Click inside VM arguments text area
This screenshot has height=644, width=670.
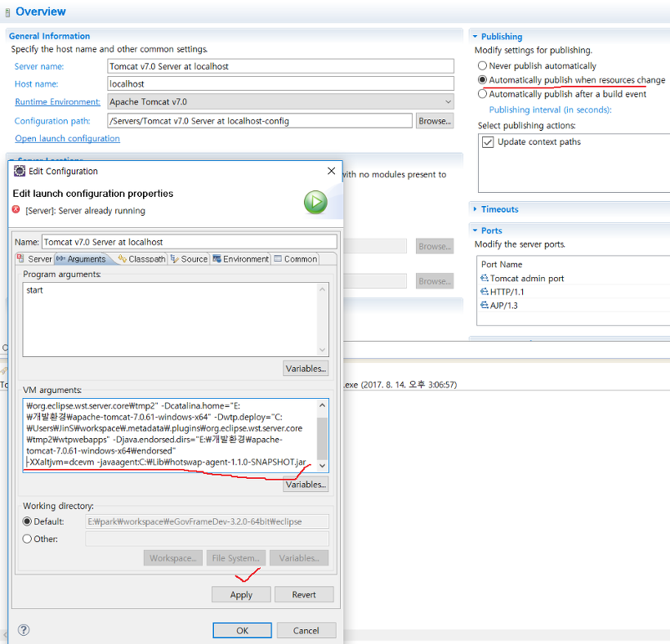click(x=171, y=436)
